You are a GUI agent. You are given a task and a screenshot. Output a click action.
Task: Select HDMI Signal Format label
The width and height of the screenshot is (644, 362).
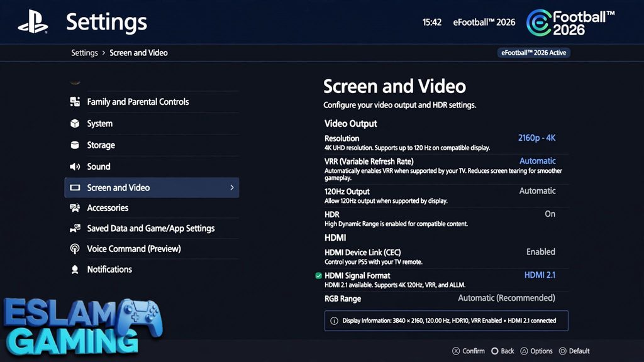tap(357, 276)
